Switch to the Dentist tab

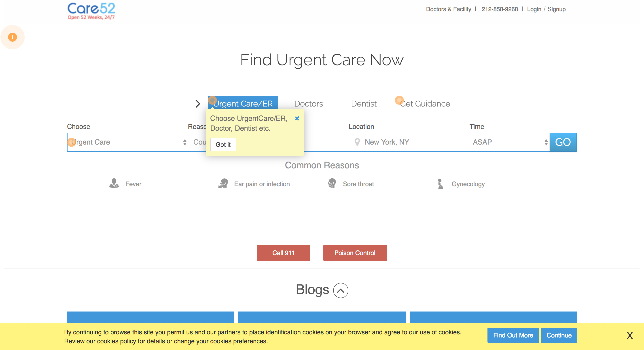click(x=364, y=104)
